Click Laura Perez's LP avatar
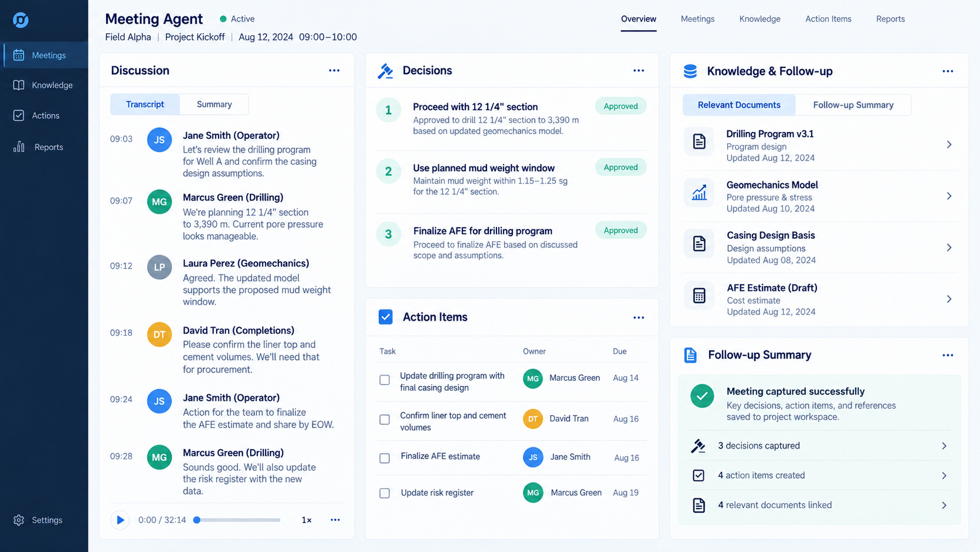This screenshot has height=552, width=980. (159, 267)
